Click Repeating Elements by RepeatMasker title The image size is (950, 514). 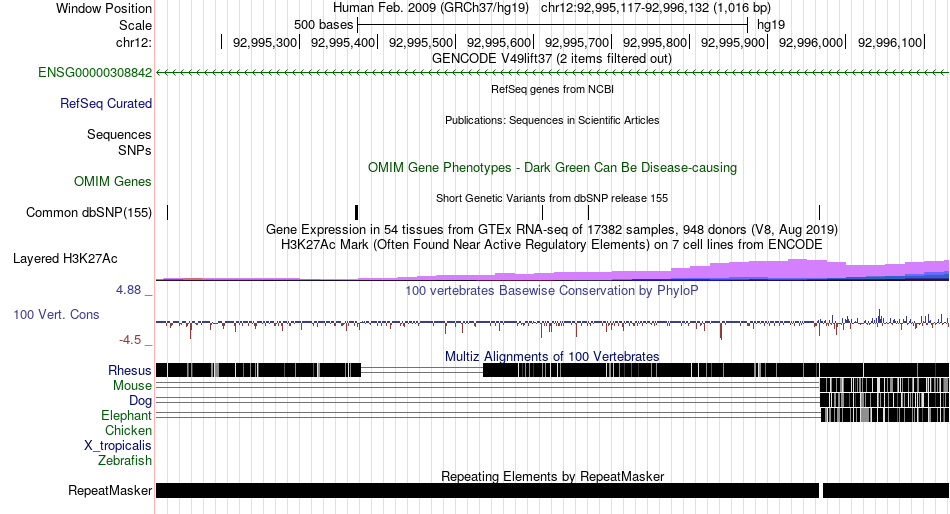[x=553, y=476]
